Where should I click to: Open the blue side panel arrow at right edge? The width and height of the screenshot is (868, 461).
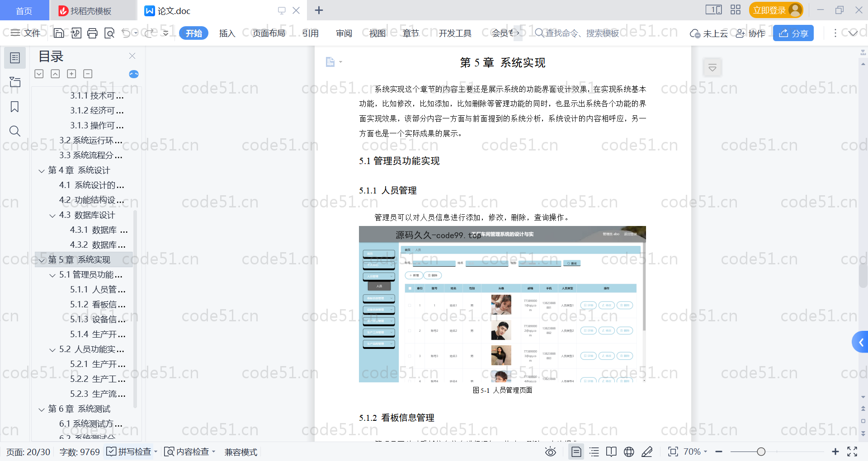(860, 342)
